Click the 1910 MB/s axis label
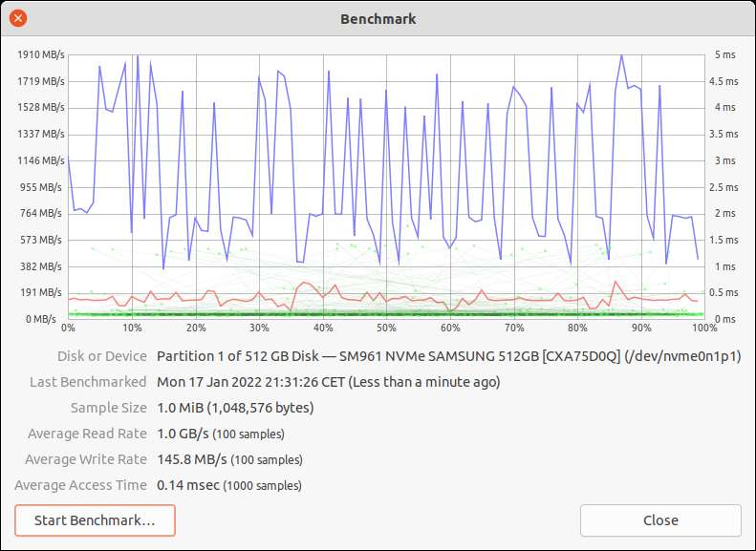 coord(41,54)
